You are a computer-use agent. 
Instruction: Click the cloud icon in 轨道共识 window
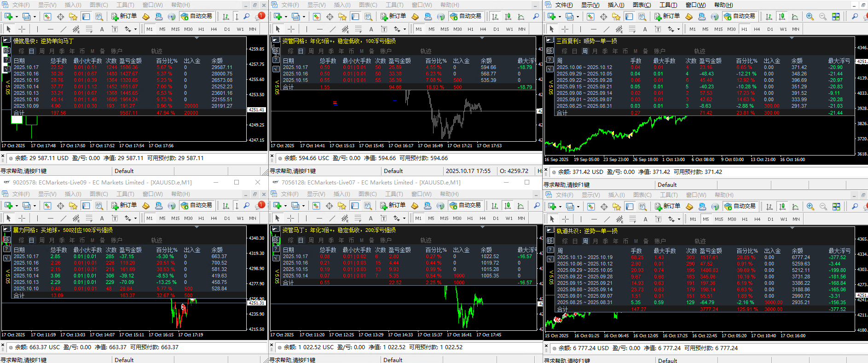point(702,207)
